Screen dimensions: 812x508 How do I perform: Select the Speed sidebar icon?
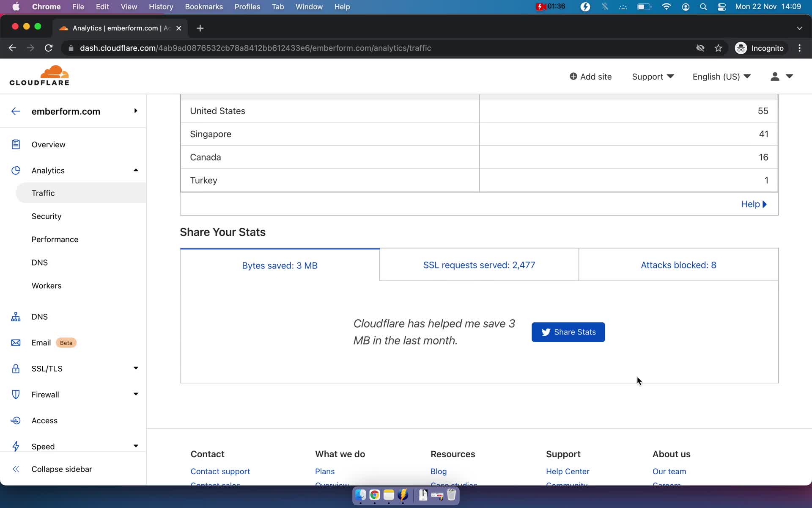click(16, 446)
